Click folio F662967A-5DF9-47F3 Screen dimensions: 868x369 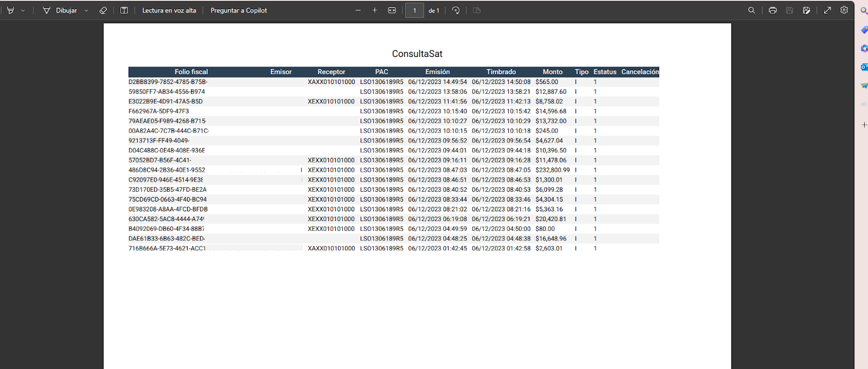click(159, 112)
